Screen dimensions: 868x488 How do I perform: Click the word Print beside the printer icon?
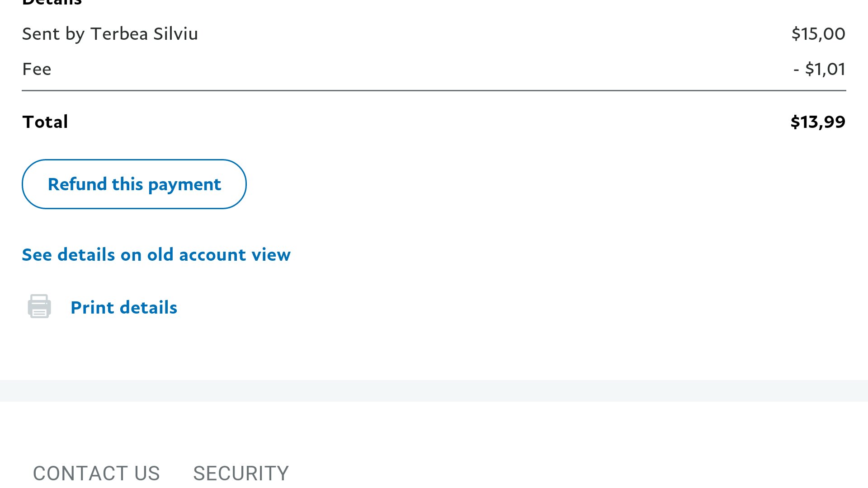[x=93, y=308]
